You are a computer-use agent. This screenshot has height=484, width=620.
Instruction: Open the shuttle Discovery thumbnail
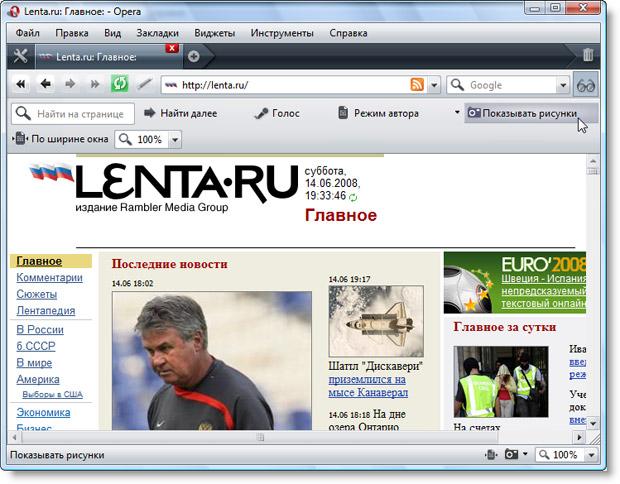pos(376,321)
